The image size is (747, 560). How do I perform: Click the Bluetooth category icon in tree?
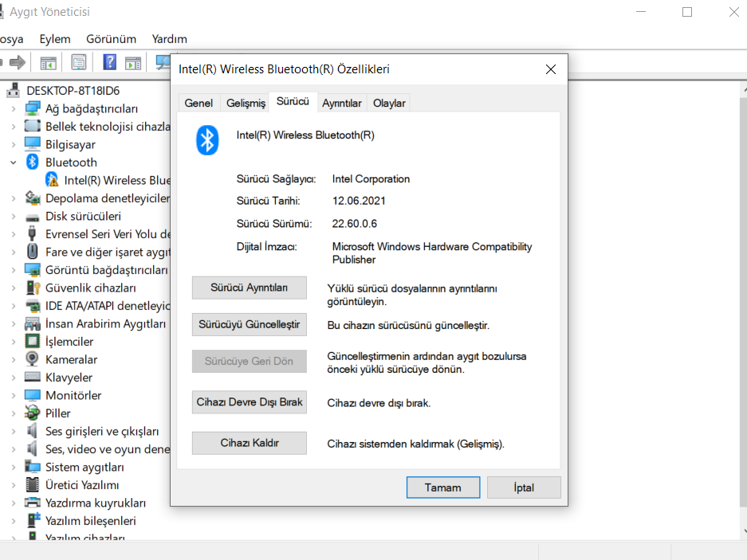click(x=33, y=162)
